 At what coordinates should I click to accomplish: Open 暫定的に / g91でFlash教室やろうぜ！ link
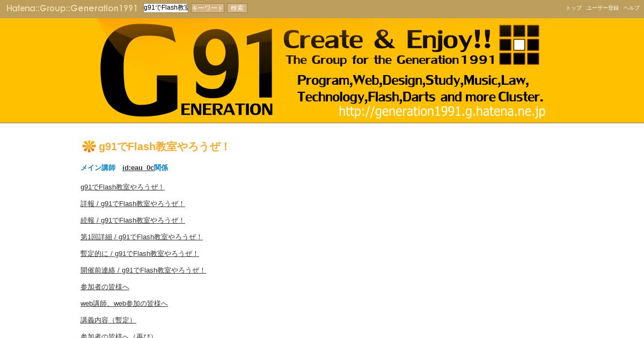click(140, 253)
